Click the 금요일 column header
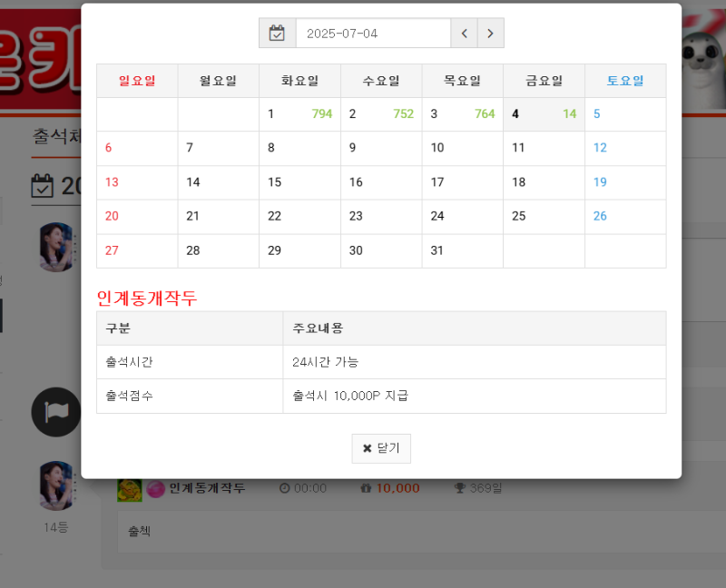 point(544,81)
